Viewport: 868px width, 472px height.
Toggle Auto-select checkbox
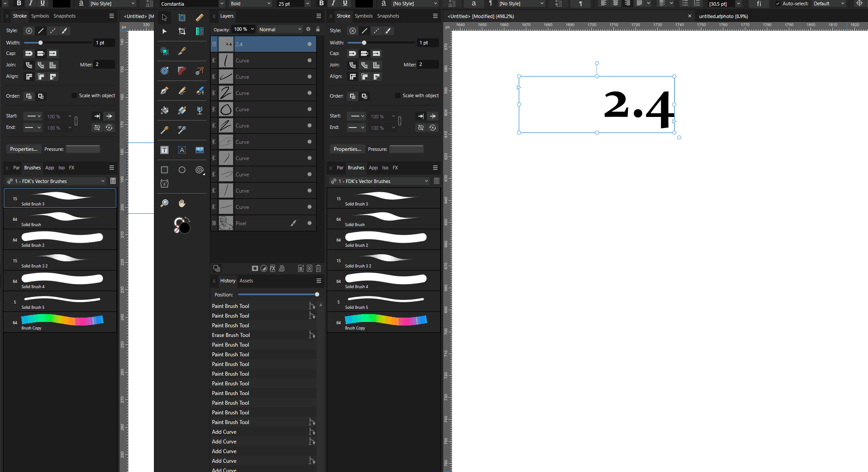tap(777, 4)
